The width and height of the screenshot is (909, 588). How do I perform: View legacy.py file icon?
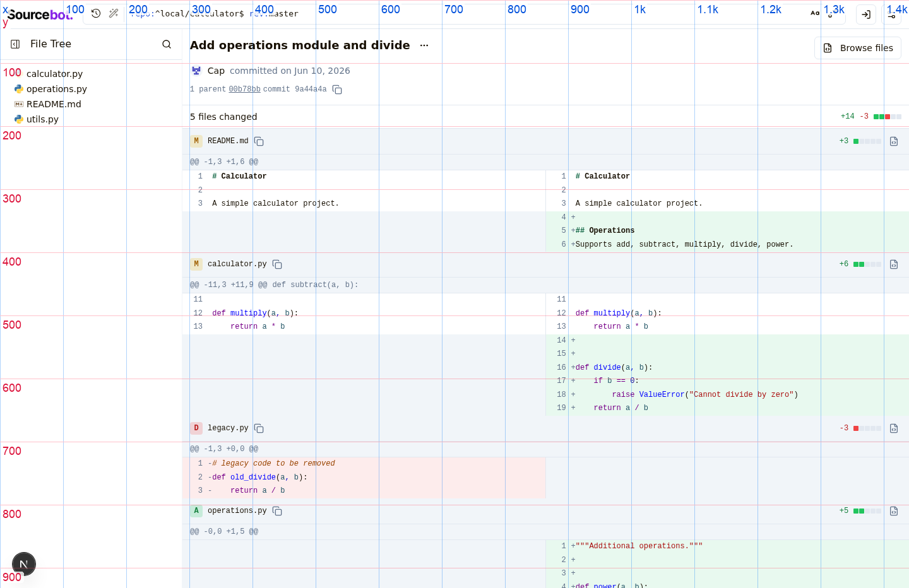[894, 428]
